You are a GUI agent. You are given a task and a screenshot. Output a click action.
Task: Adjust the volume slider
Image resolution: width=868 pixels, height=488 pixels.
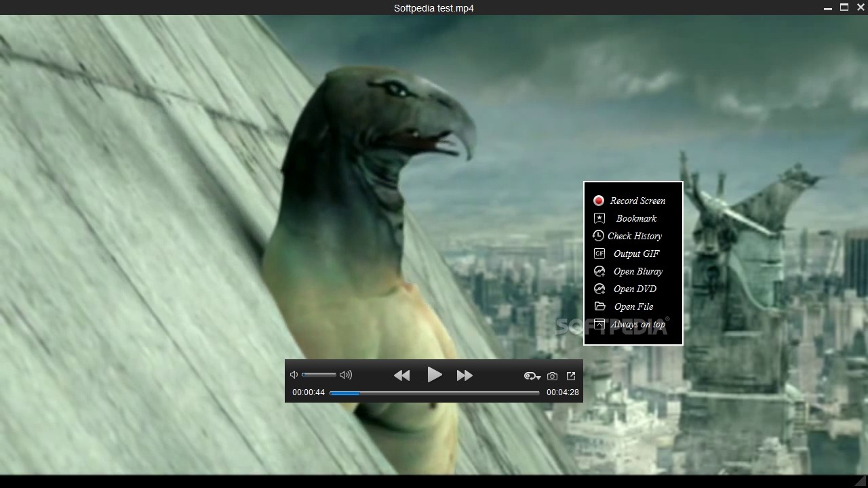pyautogui.click(x=319, y=375)
